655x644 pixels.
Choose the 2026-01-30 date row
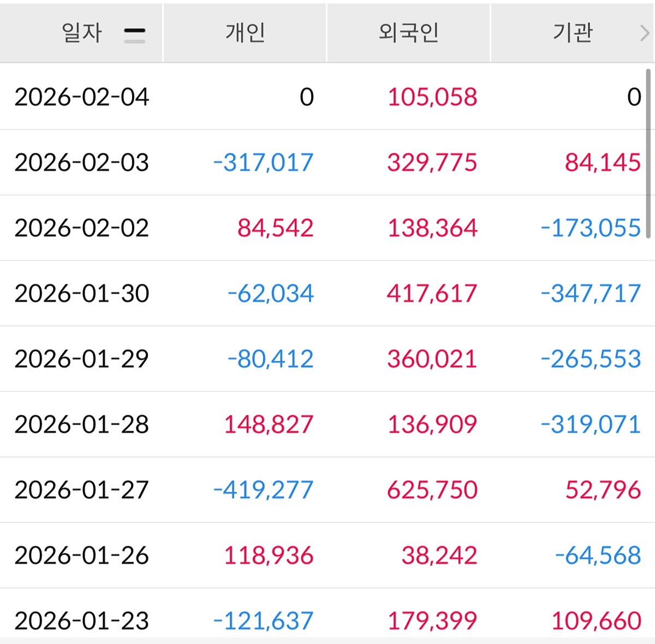(x=82, y=294)
